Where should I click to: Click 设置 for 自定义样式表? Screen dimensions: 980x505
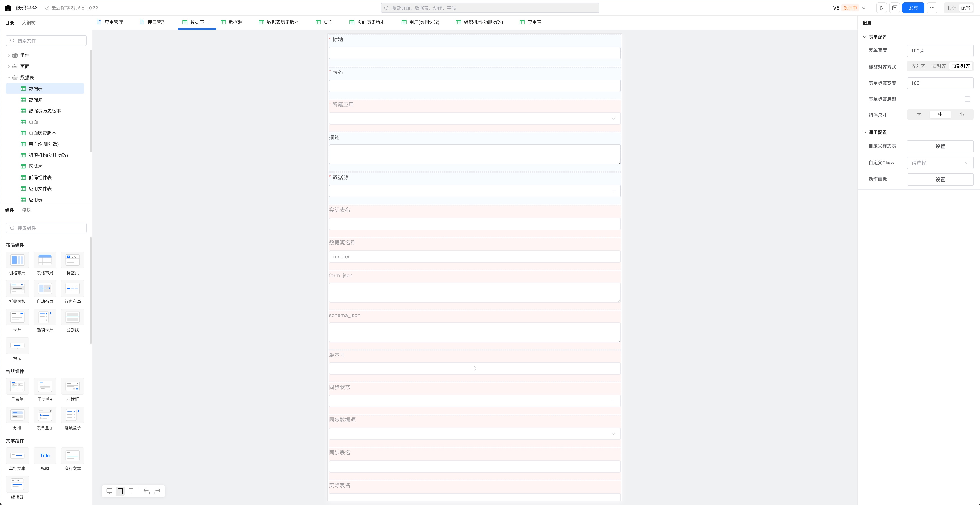940,147
